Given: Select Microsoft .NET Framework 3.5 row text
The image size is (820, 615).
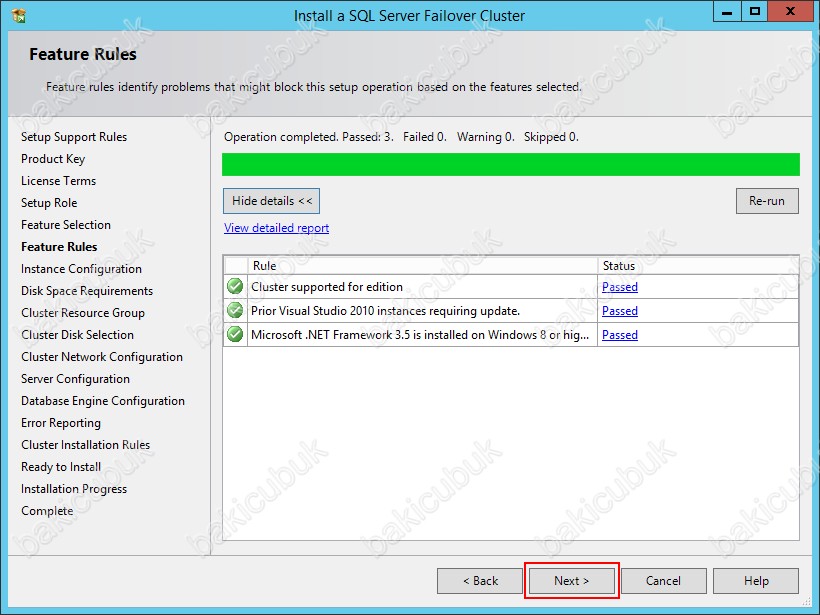Looking at the screenshot, I should click(x=420, y=335).
